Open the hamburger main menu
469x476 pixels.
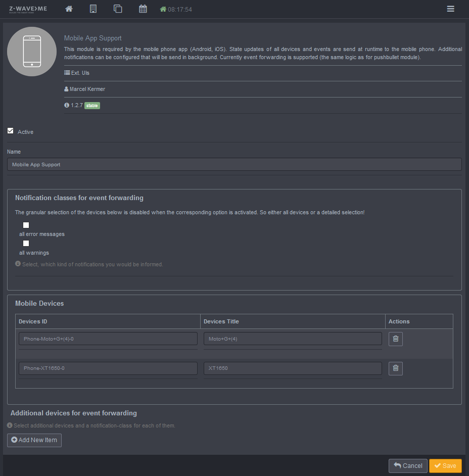(450, 9)
